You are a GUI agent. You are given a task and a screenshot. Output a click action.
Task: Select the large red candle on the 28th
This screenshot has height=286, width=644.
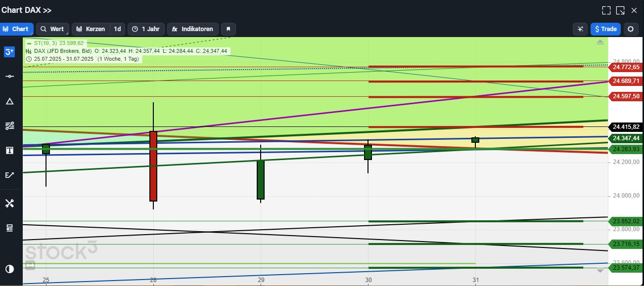(x=153, y=166)
